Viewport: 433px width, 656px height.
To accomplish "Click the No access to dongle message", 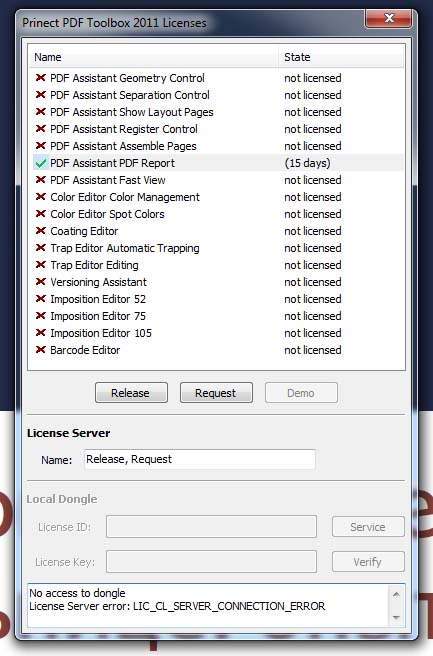I will 77,593.
